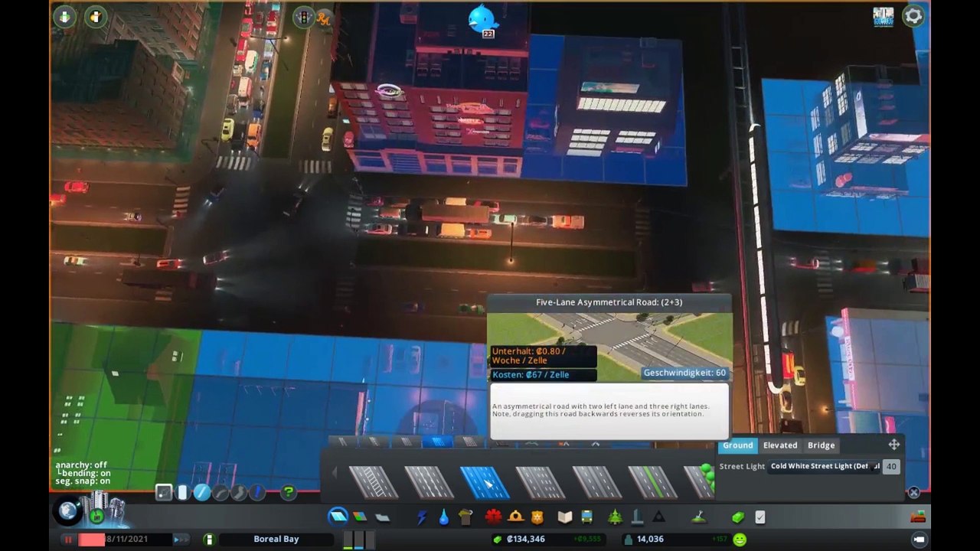Open the city statistics icon beside city name
The width and height of the screenshot is (980, 551).
[x=209, y=540]
